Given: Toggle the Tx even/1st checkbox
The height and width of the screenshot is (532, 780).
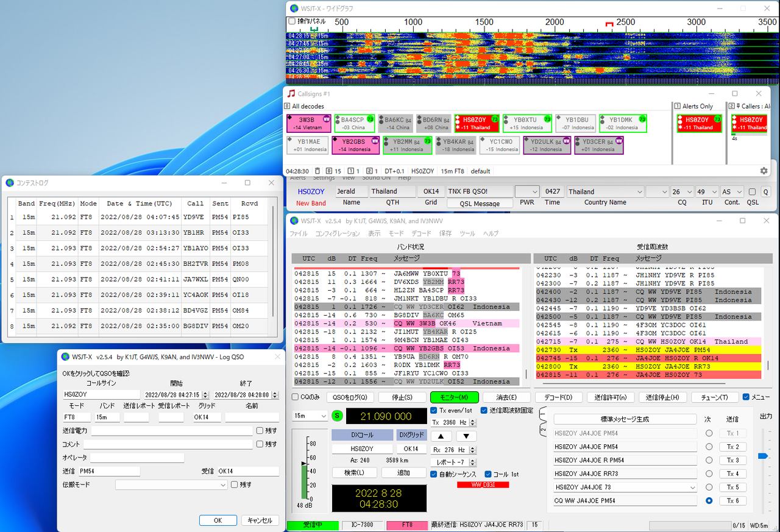Looking at the screenshot, I should 434,410.
